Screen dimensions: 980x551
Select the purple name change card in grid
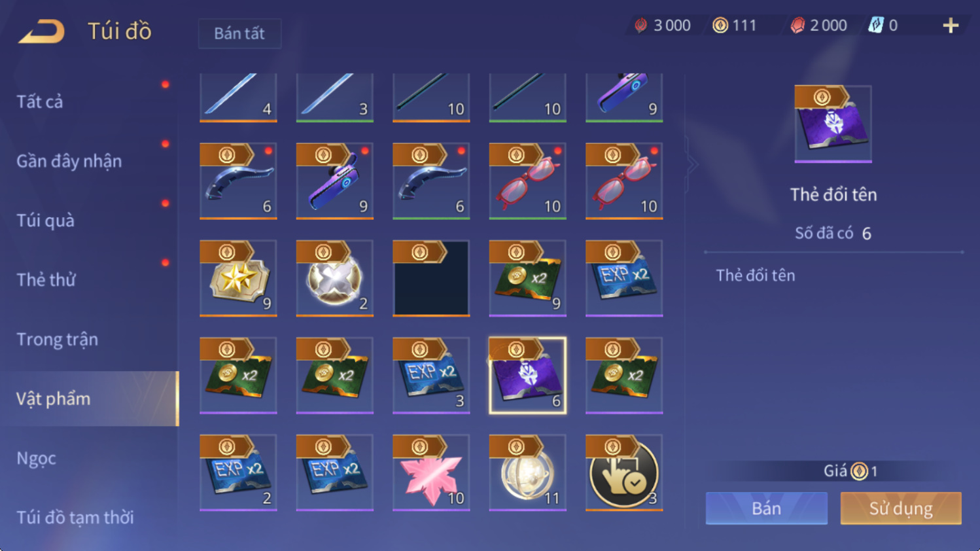pyautogui.click(x=527, y=376)
